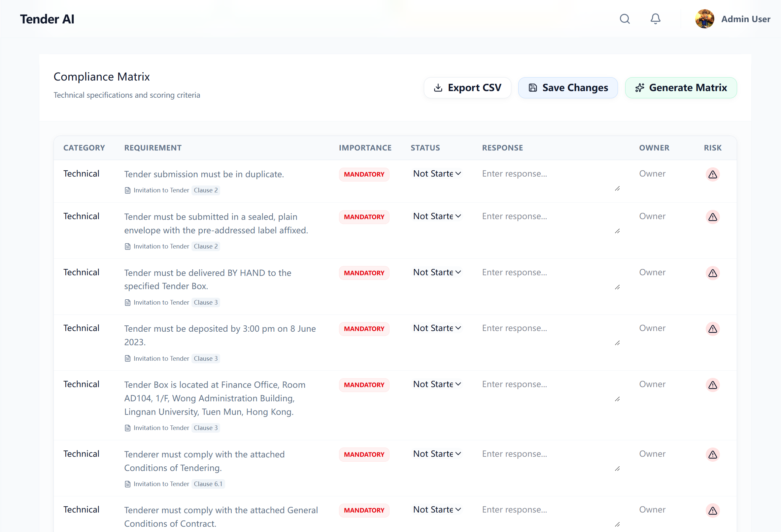Click the sparkle icon on Generate Matrix
781x532 pixels.
pos(640,88)
